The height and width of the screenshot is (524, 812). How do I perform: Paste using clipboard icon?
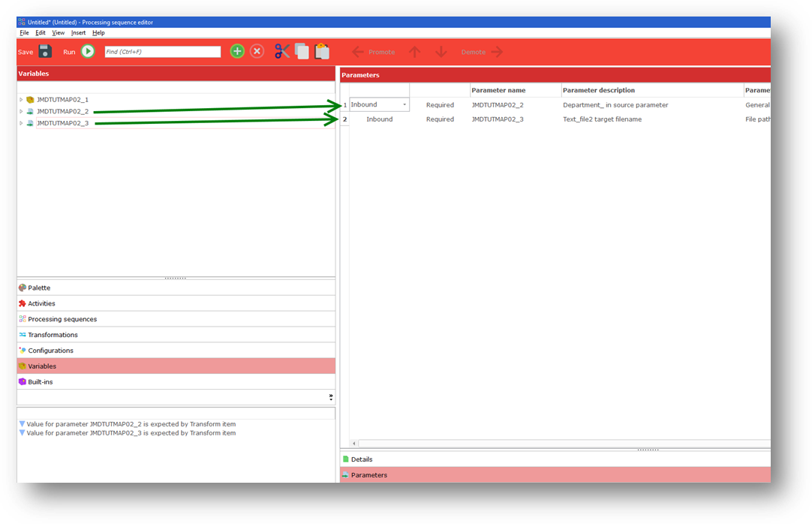tap(322, 51)
